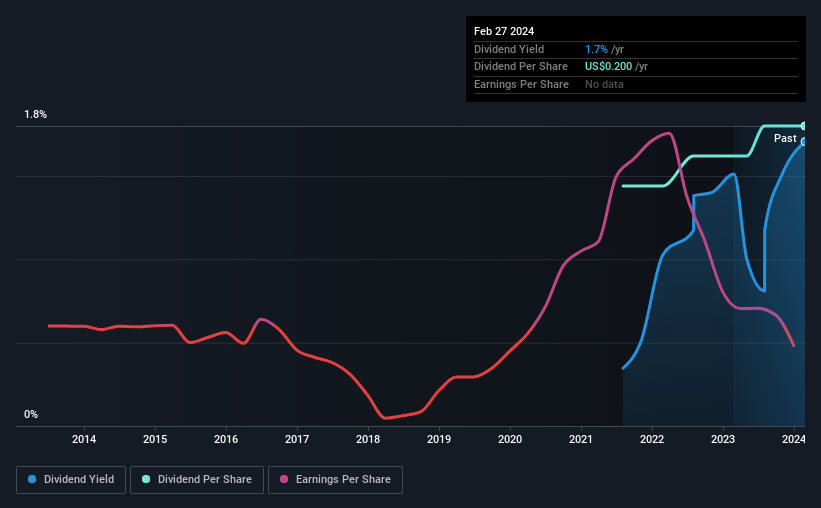This screenshot has width=821, height=508.
Task: Click the 1.7% dividend yield value in tooltip
Action: pos(596,49)
